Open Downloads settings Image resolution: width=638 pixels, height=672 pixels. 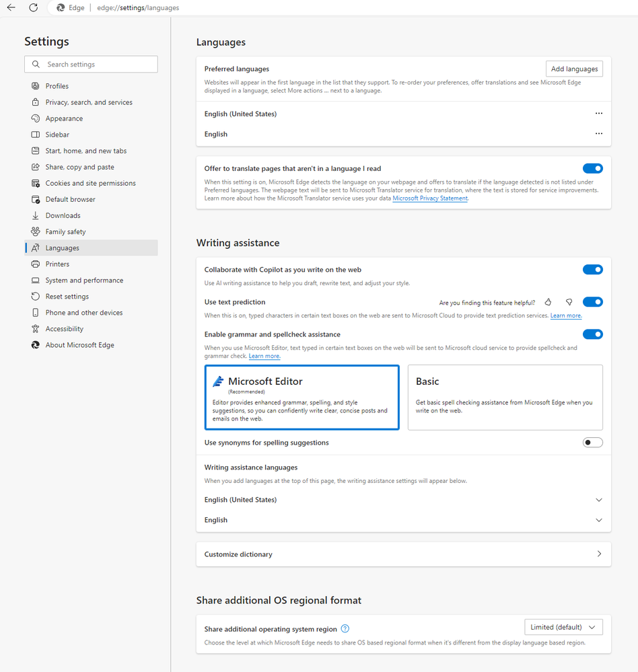tap(91, 215)
